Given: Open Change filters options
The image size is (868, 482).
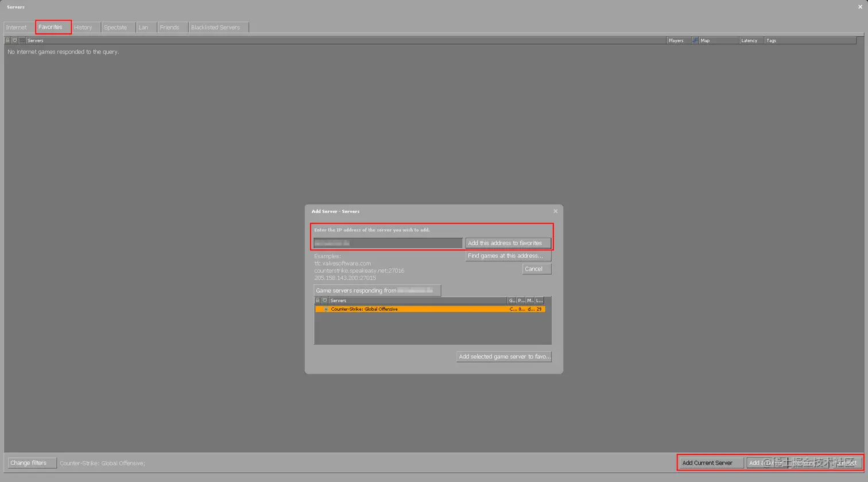Looking at the screenshot, I should 32,463.
